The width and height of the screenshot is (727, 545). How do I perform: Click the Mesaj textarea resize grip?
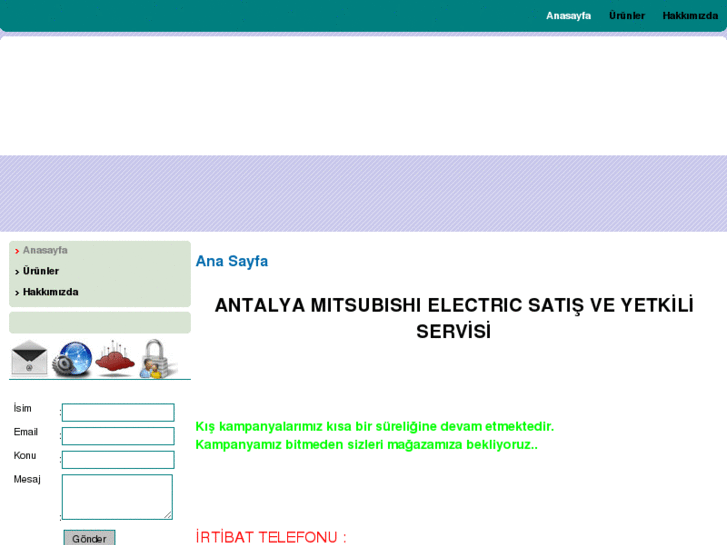[x=168, y=515]
